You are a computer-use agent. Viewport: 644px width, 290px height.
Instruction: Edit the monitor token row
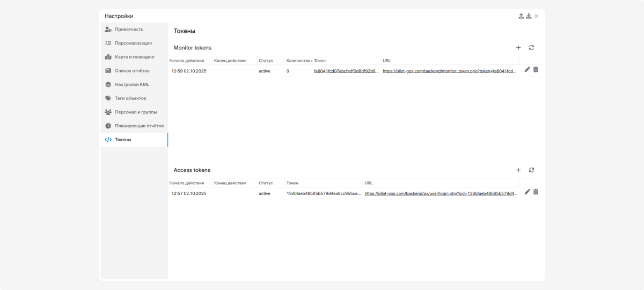[x=528, y=70]
